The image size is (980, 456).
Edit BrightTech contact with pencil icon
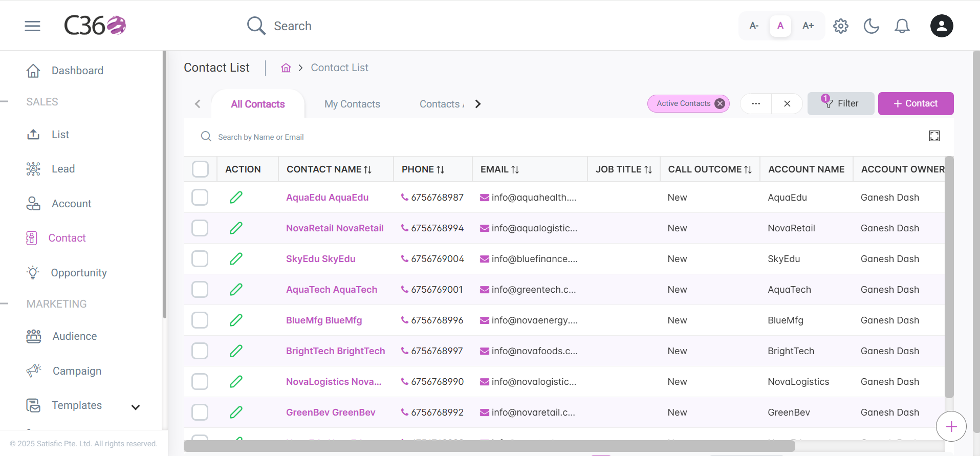[x=236, y=351]
